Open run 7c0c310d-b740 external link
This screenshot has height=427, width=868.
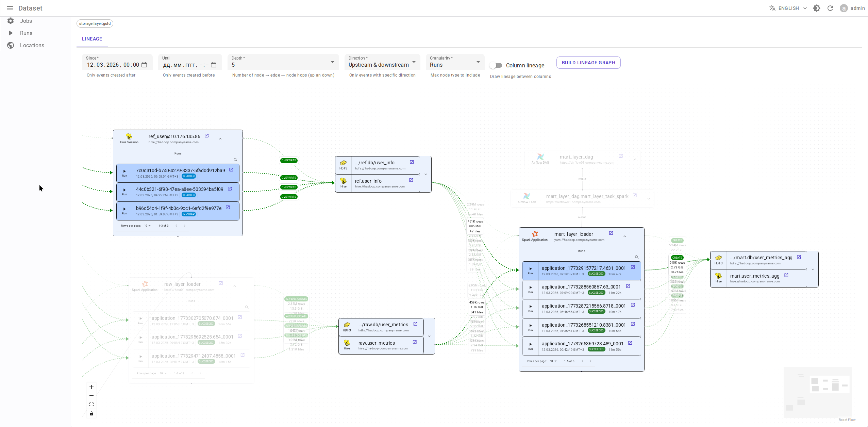point(231,170)
